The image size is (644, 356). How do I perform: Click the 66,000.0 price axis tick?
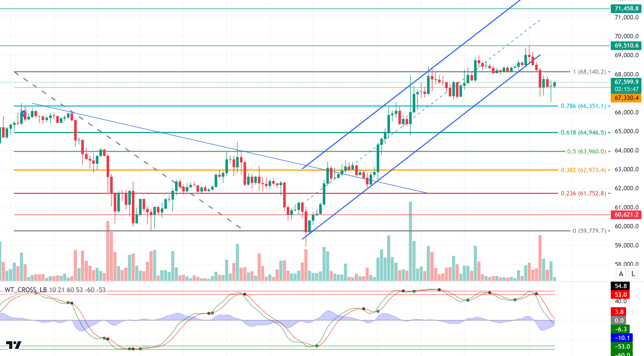(x=626, y=112)
